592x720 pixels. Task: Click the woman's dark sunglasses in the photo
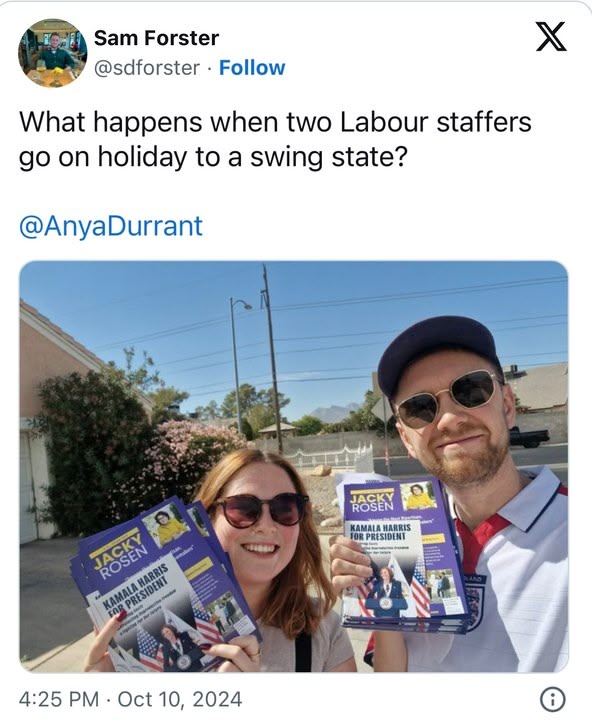[x=259, y=509]
